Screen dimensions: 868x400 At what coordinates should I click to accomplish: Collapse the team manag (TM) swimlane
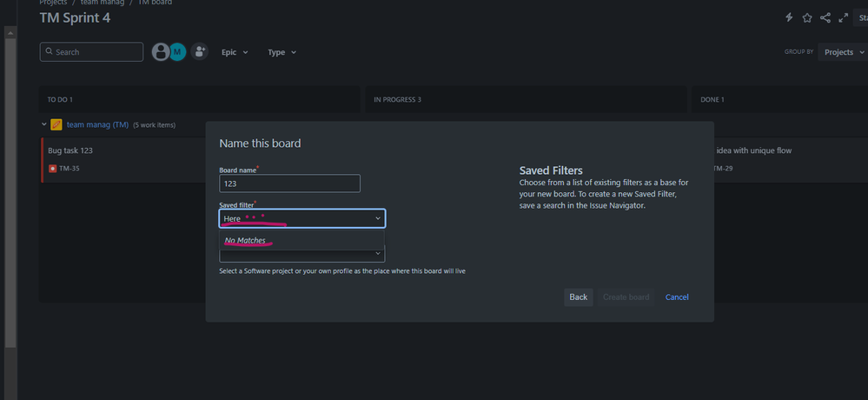44,124
